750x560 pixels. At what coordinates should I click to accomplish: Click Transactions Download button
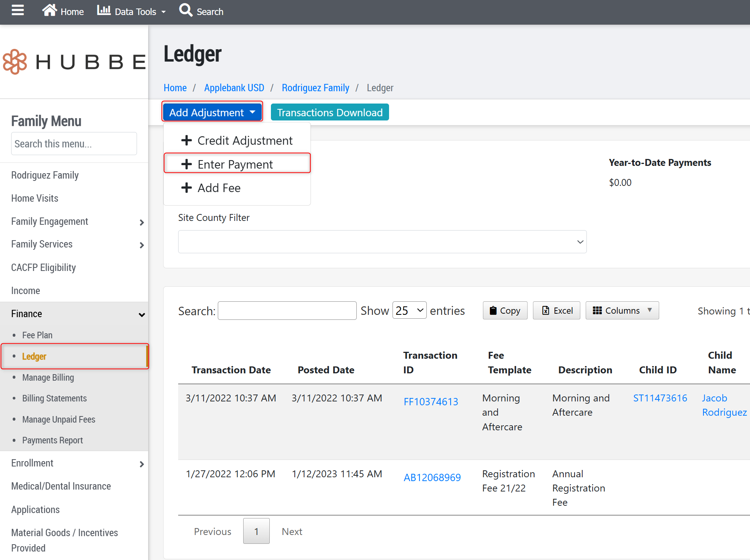pos(330,112)
